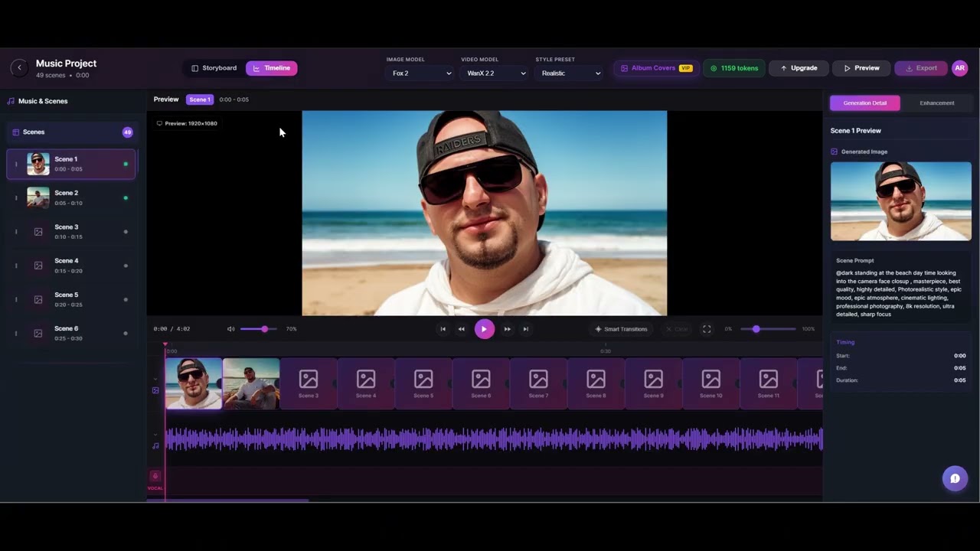Grab the drag handle of Scene 2 row
980x551 pixels.
[x=16, y=197]
